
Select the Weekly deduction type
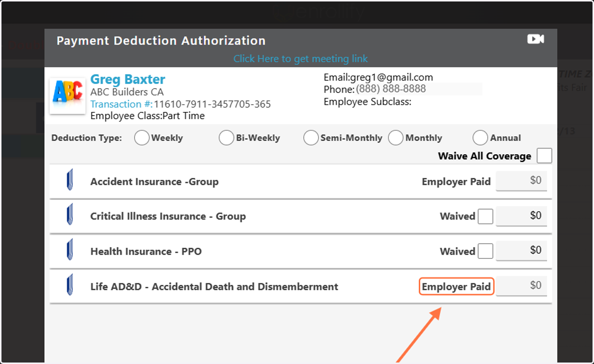click(142, 138)
